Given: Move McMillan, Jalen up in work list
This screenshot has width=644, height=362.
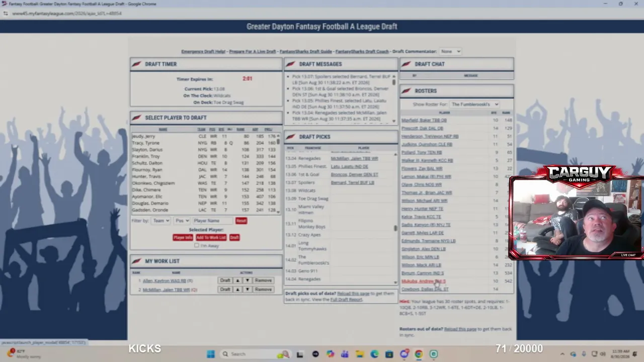Looking at the screenshot, I should [237, 290].
